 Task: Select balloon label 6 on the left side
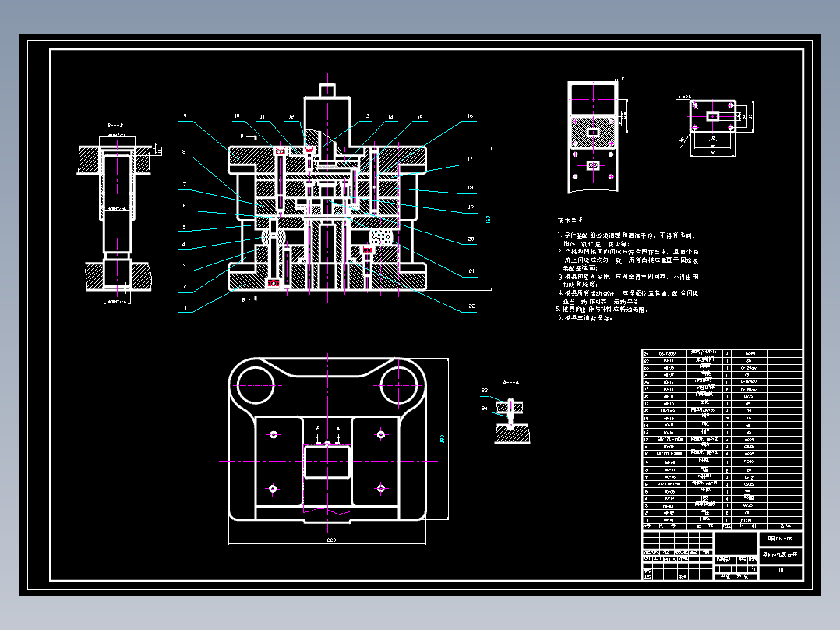pyautogui.click(x=184, y=205)
